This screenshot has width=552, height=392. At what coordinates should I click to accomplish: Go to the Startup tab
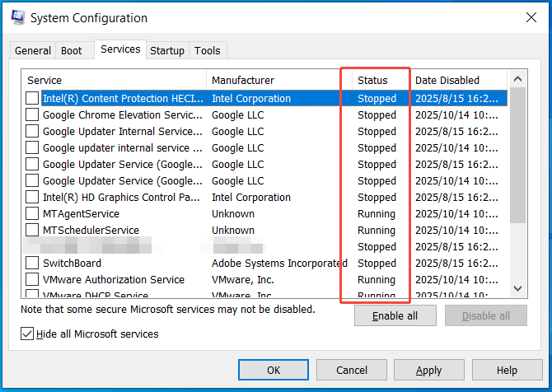[167, 51]
